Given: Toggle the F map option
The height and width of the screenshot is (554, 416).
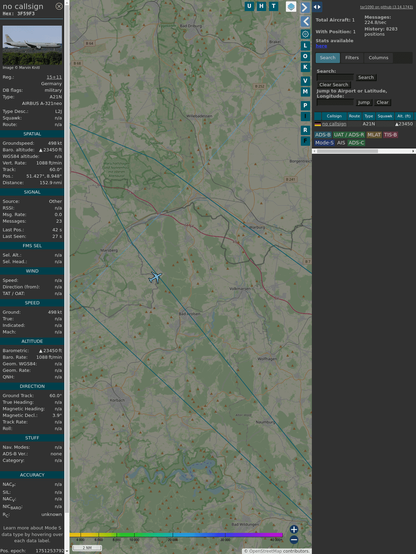Looking at the screenshot, I should [x=305, y=141].
